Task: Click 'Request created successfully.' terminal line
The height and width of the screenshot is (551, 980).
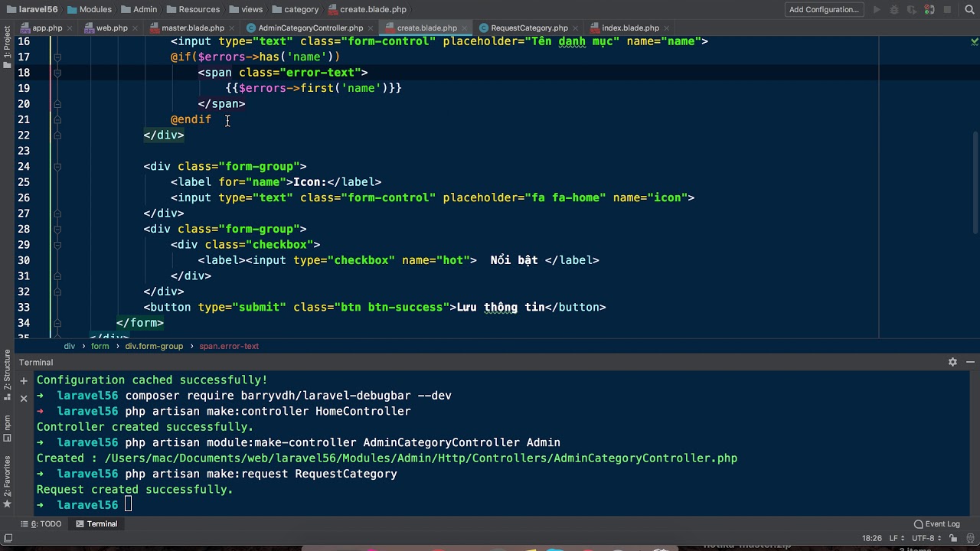Action: [135, 489]
